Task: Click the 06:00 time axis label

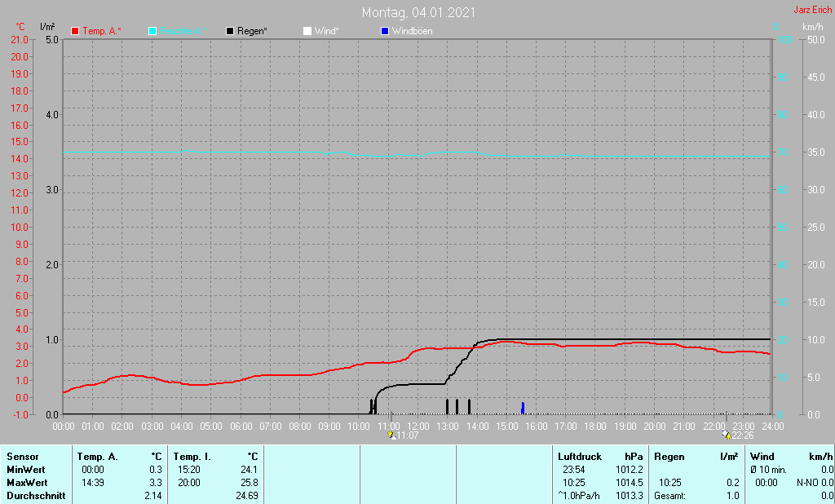Action: tap(241, 427)
